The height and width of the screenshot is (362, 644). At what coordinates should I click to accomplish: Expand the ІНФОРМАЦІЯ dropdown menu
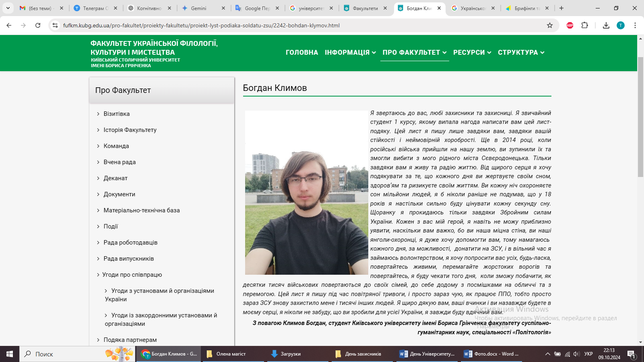click(x=350, y=52)
